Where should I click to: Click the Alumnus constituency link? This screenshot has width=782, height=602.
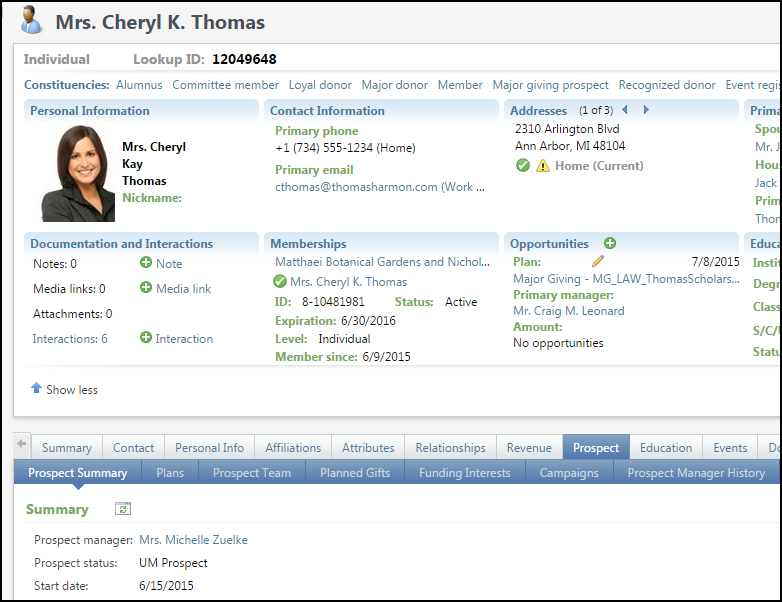pos(139,85)
